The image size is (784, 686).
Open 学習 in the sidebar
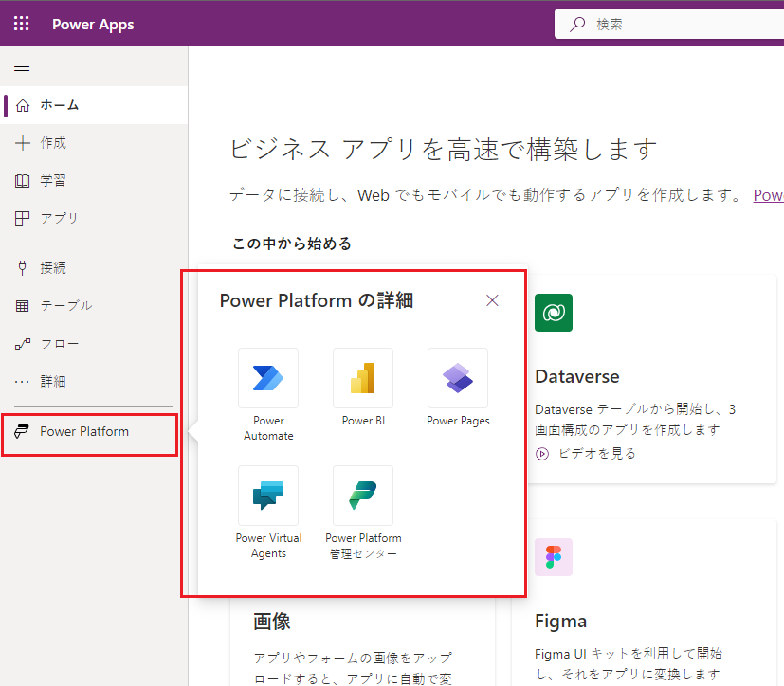[x=94, y=180]
